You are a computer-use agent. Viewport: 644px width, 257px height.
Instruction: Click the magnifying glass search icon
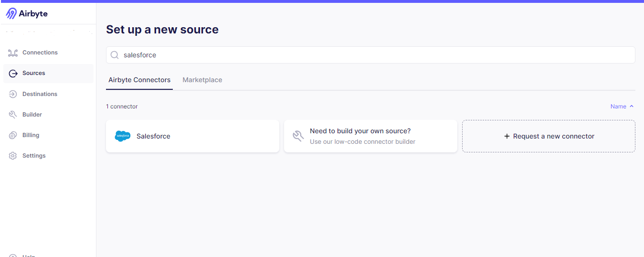[x=115, y=55]
